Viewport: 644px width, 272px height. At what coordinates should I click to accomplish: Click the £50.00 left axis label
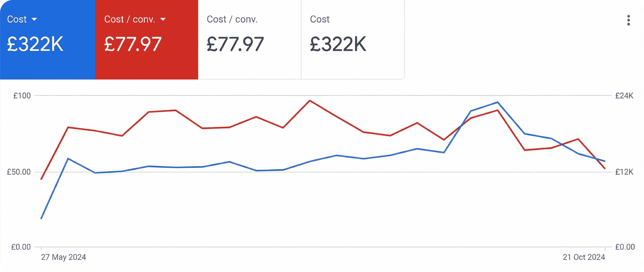click(x=19, y=172)
